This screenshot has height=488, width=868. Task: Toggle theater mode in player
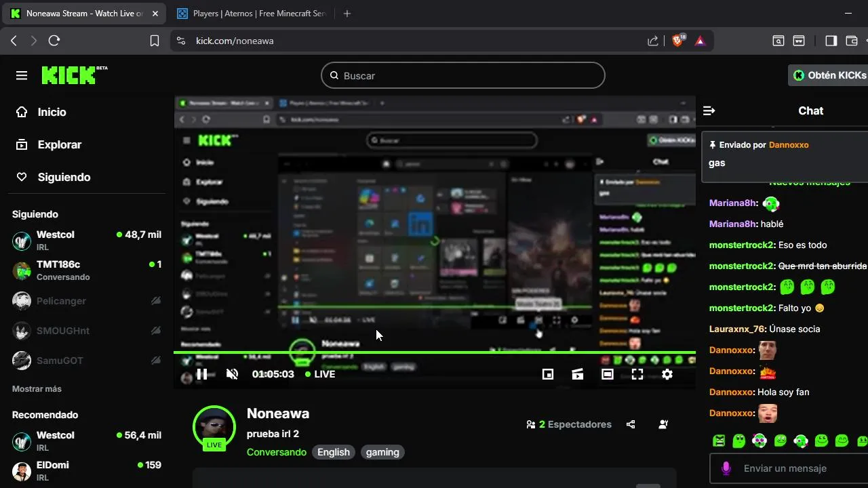tap(608, 374)
